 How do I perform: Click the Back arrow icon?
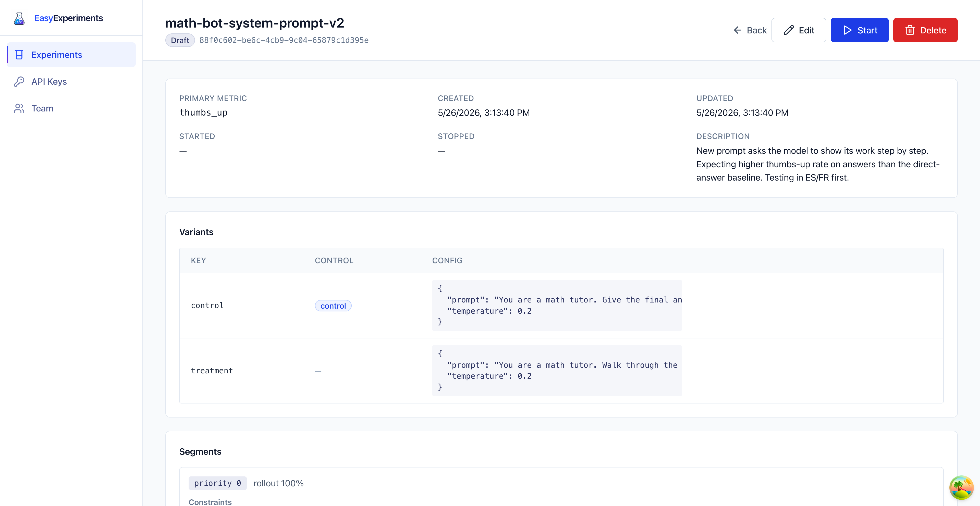pos(737,30)
